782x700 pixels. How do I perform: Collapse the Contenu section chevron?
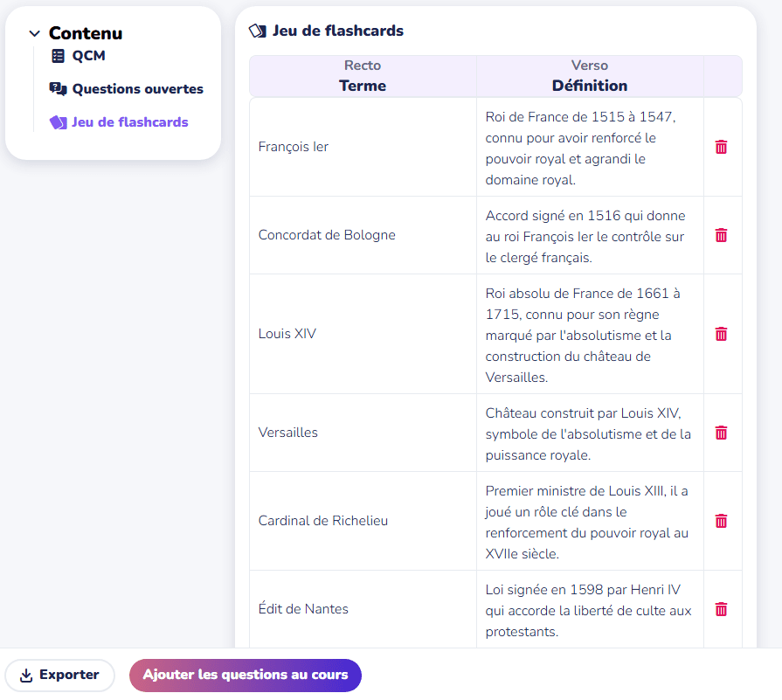point(34,34)
